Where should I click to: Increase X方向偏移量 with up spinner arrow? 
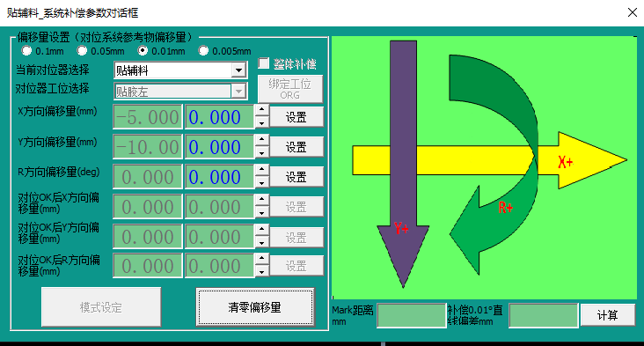[x=261, y=110]
